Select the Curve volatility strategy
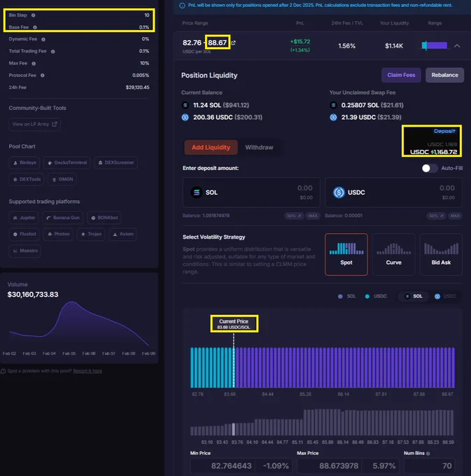 click(x=393, y=254)
